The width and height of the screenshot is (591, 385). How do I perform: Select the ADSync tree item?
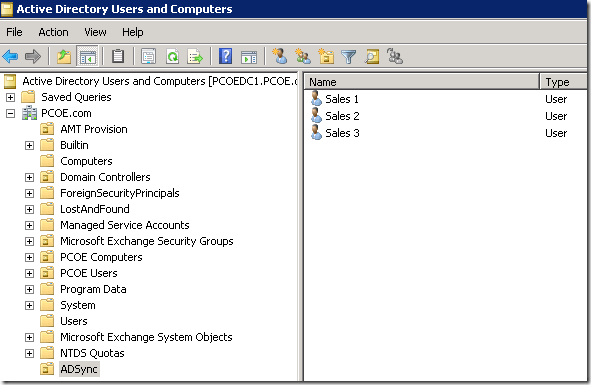tap(79, 369)
